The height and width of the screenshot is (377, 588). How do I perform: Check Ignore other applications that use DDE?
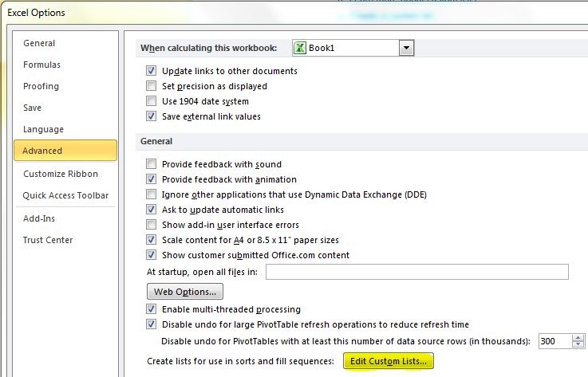pos(151,194)
